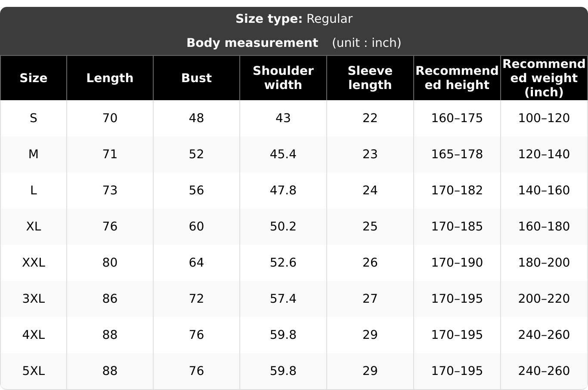This screenshot has width=588, height=390.
Task: Click the Size column header
Action: pos(34,78)
